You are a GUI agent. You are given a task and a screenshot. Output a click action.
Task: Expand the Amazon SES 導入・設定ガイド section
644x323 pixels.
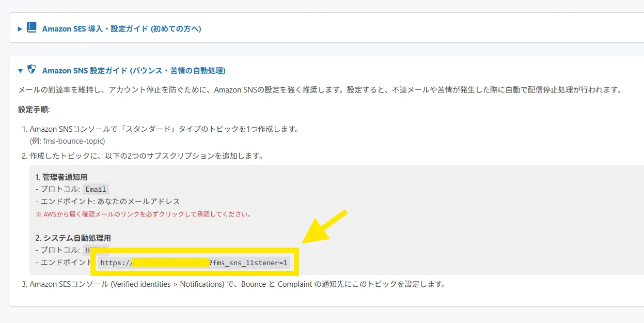click(20, 29)
